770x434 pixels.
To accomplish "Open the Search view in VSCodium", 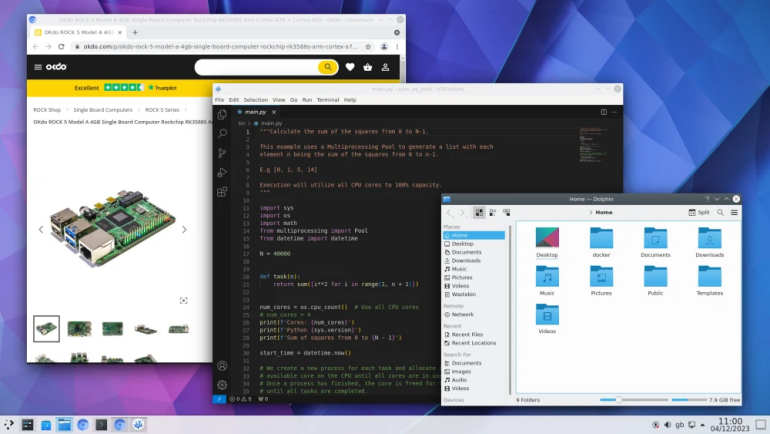I will click(222, 134).
